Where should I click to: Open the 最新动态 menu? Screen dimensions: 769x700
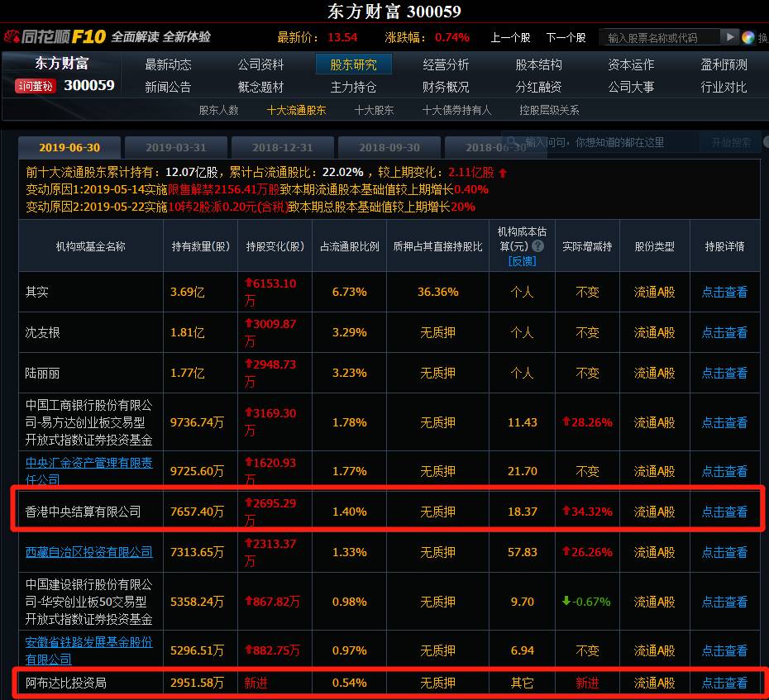coord(168,64)
